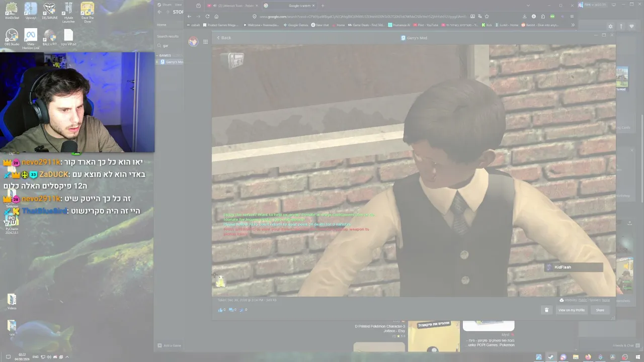644x362 pixels.
Task: Open the VIP.txt file on the desktop
Action: pos(68,37)
